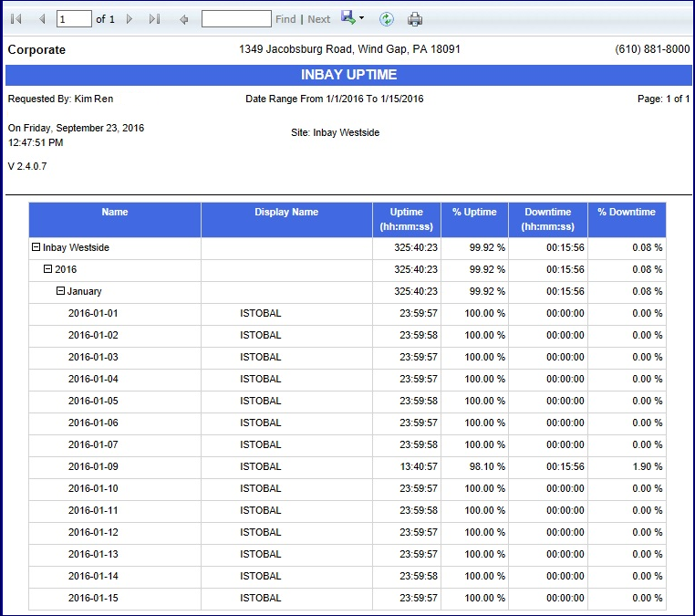
Task: Collapse the 2016 year group
Action: coord(48,269)
